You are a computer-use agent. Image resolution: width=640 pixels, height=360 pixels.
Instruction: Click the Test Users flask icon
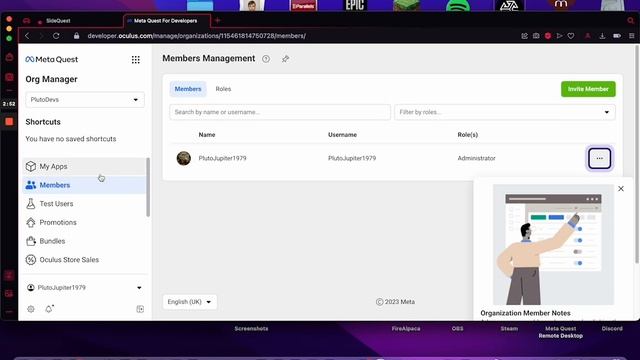click(x=31, y=203)
